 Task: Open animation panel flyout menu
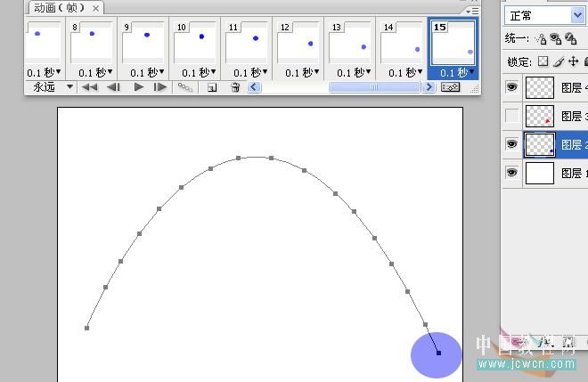coord(473,12)
